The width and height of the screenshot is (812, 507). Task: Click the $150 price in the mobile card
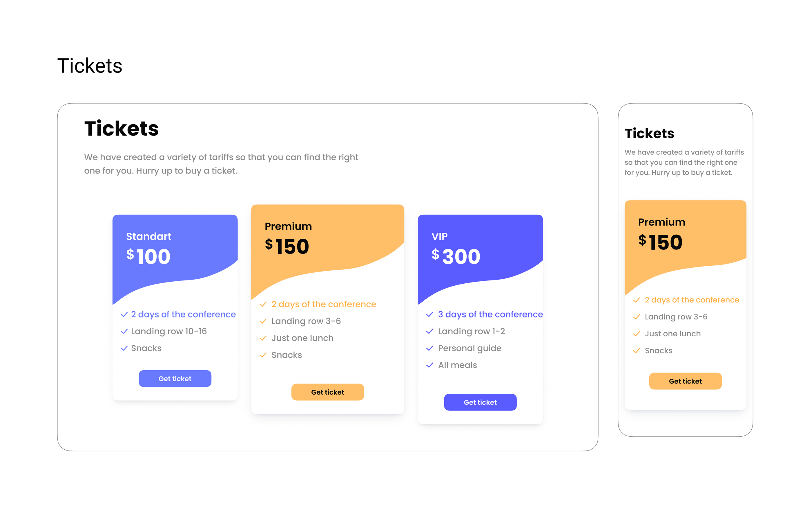pyautogui.click(x=660, y=242)
